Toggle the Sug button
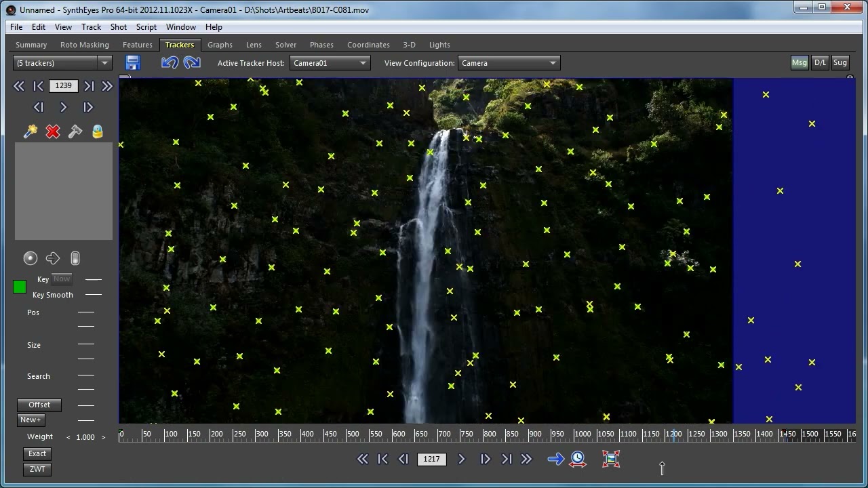The height and width of the screenshot is (488, 868). 840,62
